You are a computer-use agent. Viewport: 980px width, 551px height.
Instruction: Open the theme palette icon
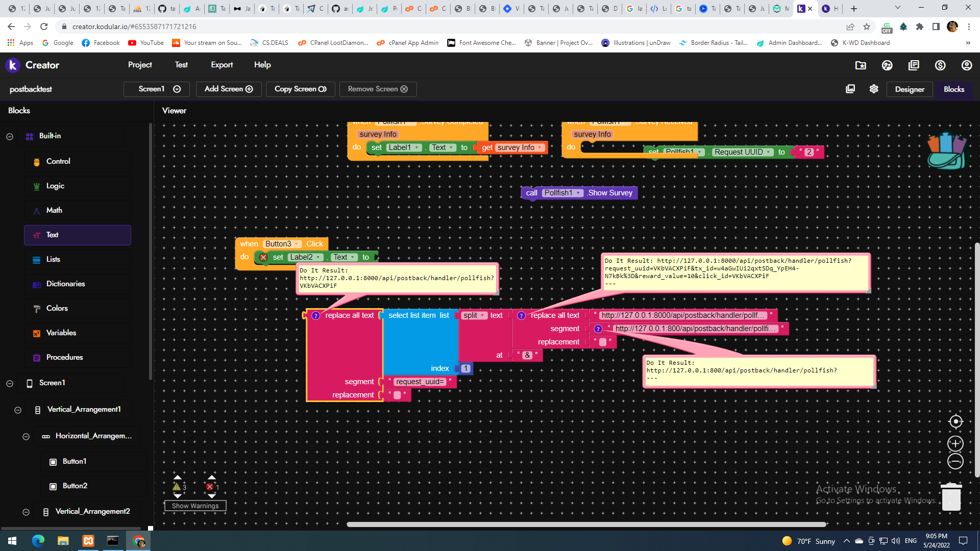887,65
